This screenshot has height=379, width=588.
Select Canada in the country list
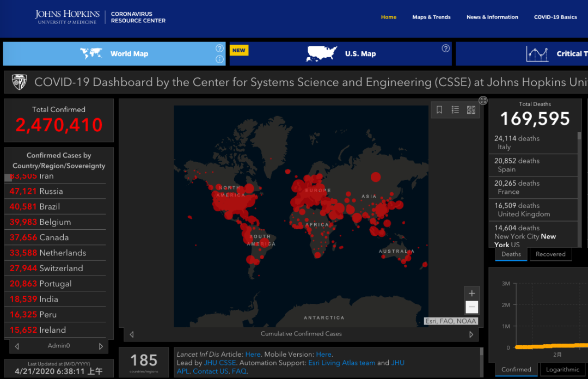(x=55, y=237)
